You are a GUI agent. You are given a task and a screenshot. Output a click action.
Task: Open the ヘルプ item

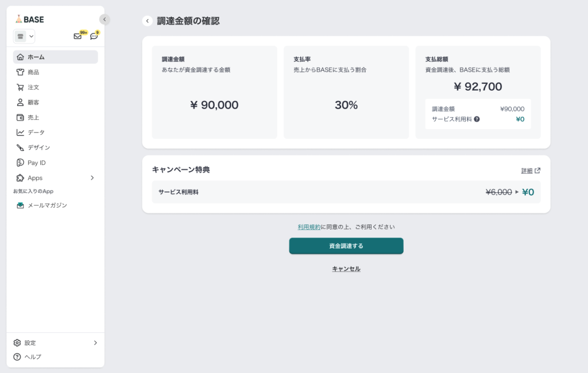point(33,356)
